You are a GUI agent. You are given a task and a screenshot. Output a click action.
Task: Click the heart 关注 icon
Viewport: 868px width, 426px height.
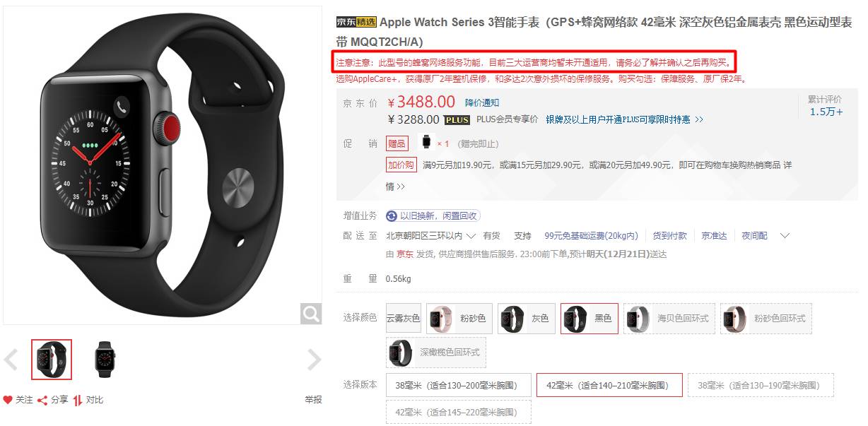tap(8, 400)
